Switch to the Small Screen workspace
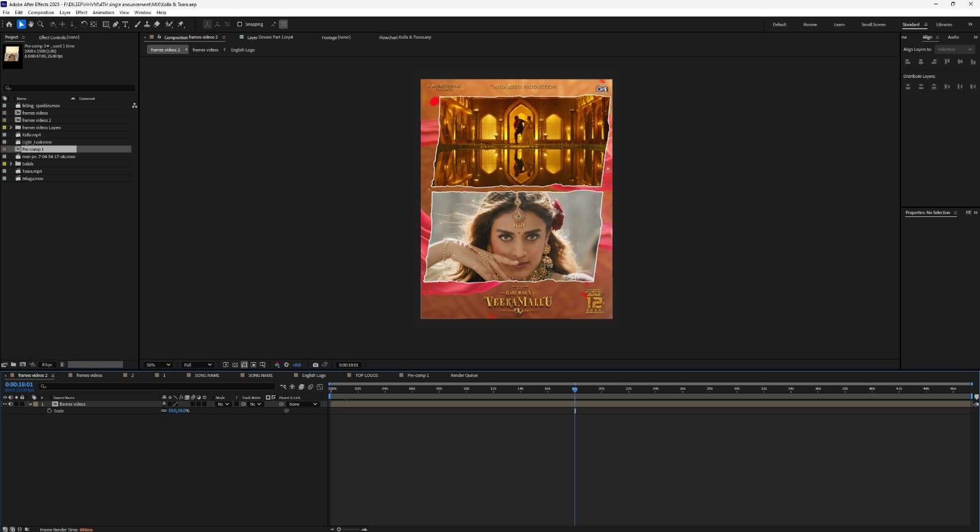Screen dimensions: 980x532 pos(873,25)
